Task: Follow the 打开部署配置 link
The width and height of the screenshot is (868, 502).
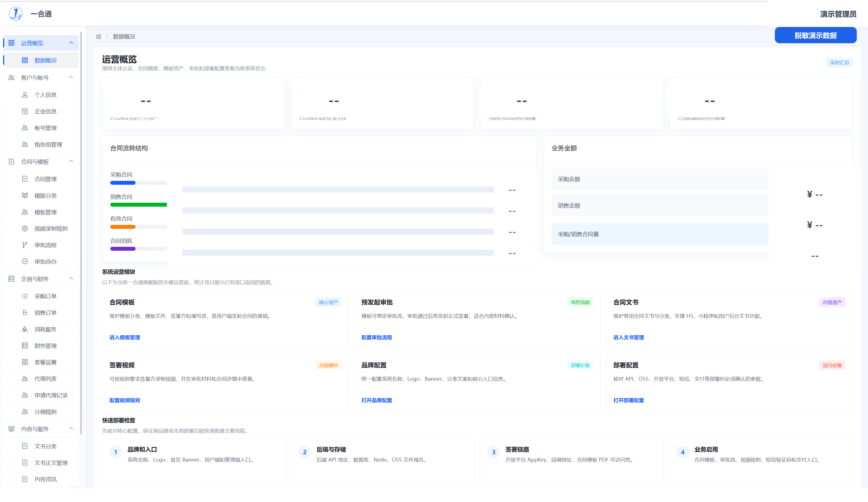Action: tap(628, 400)
